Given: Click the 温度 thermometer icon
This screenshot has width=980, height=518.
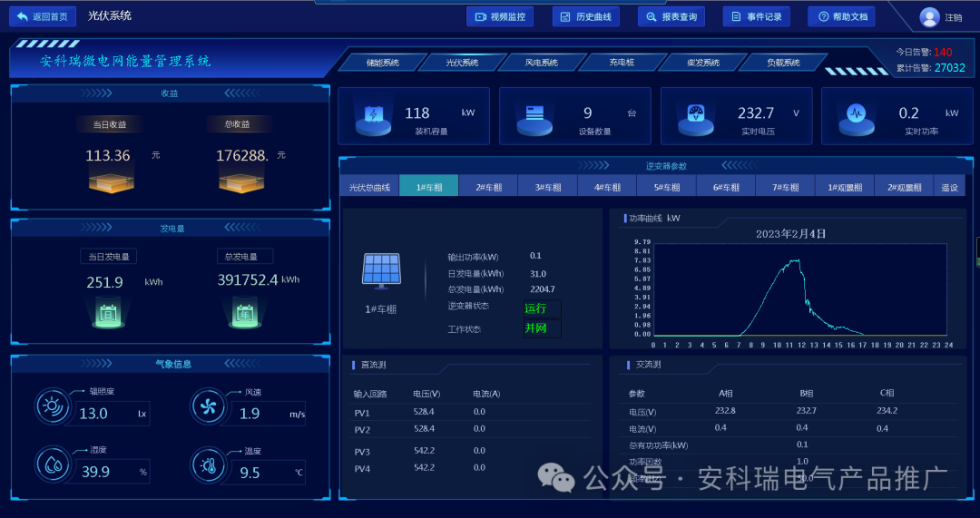Looking at the screenshot, I should (x=207, y=464).
